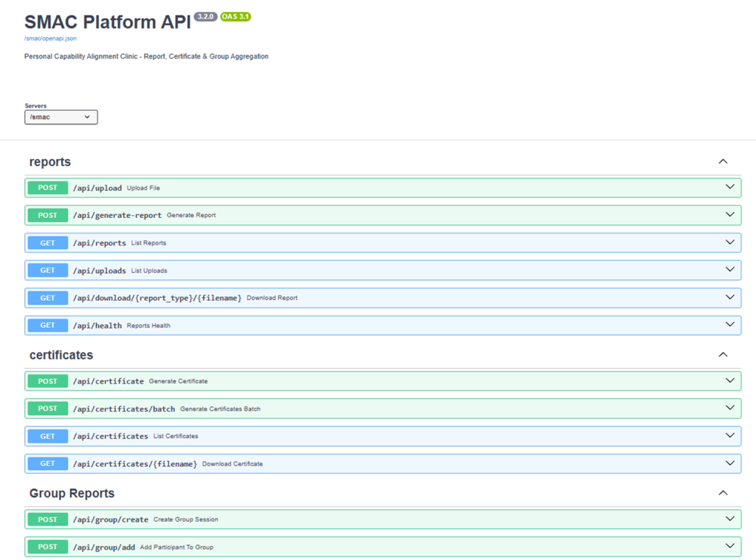Select the certificates tag heading
Screen dimensions: 756x560
61,355
